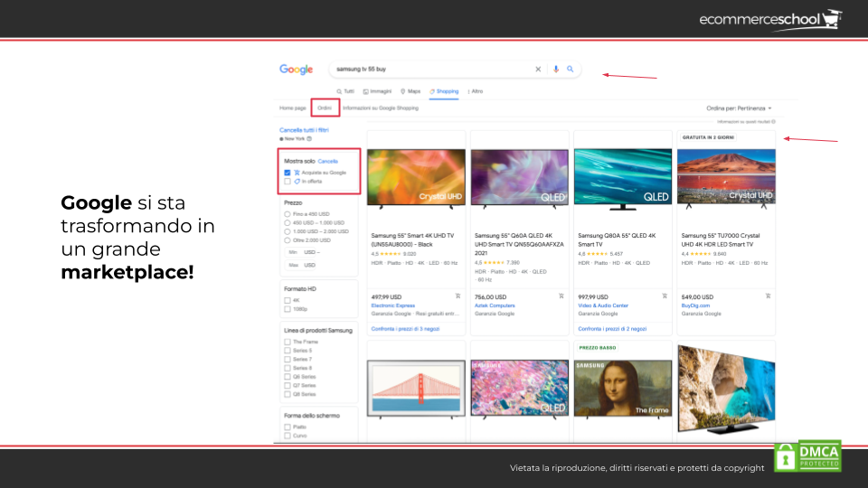This screenshot has width=868, height=488.
Task: Click the Google logo
Action: tap(296, 70)
